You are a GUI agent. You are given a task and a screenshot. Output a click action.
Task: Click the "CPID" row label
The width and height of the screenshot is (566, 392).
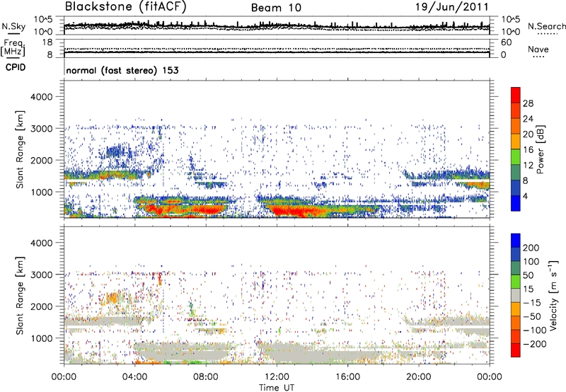16,67
